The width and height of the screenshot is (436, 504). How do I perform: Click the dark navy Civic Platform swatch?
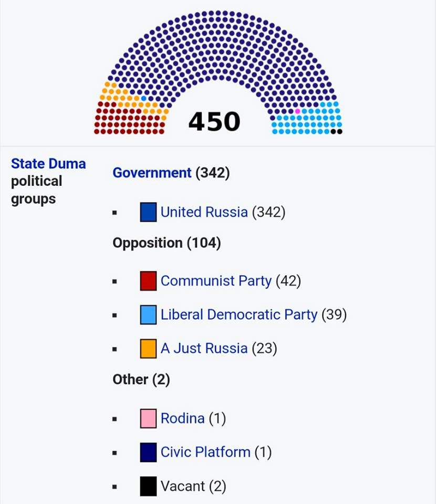coord(148,452)
